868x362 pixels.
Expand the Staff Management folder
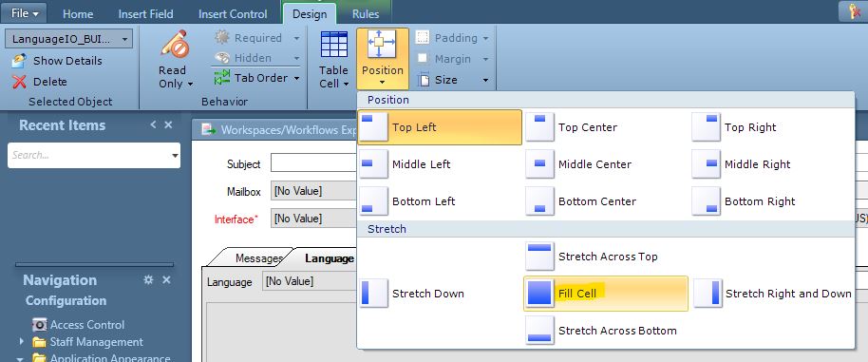[22, 342]
